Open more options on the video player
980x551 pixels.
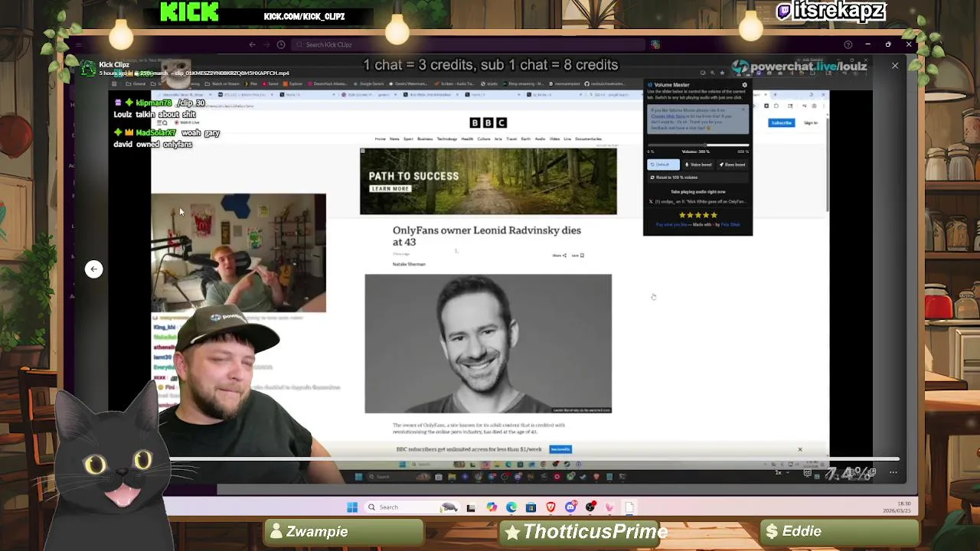coord(893,472)
